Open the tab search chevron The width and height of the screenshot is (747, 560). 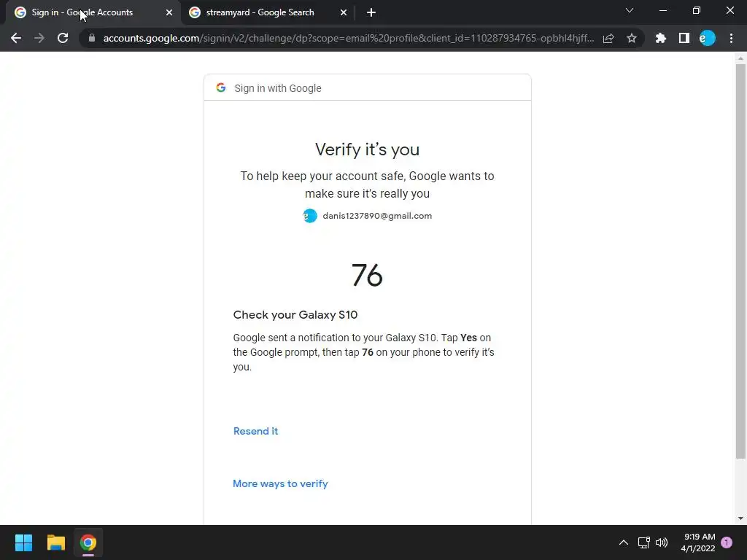pos(630,10)
